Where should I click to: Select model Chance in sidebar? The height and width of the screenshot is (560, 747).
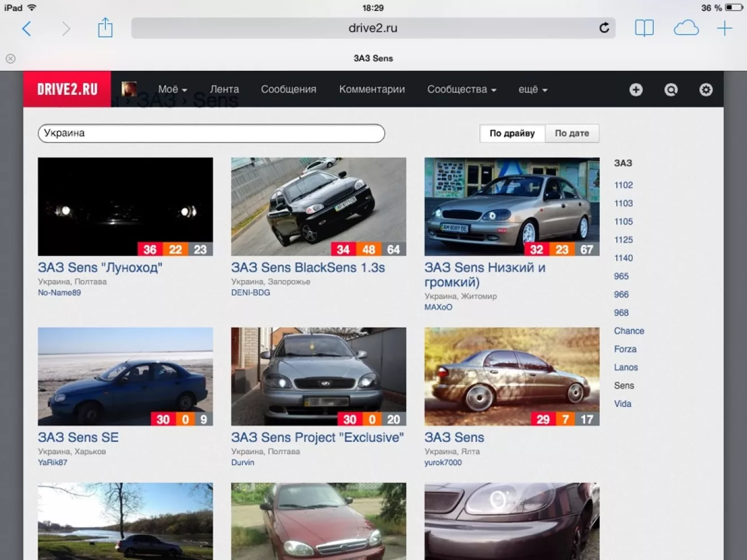point(629,331)
